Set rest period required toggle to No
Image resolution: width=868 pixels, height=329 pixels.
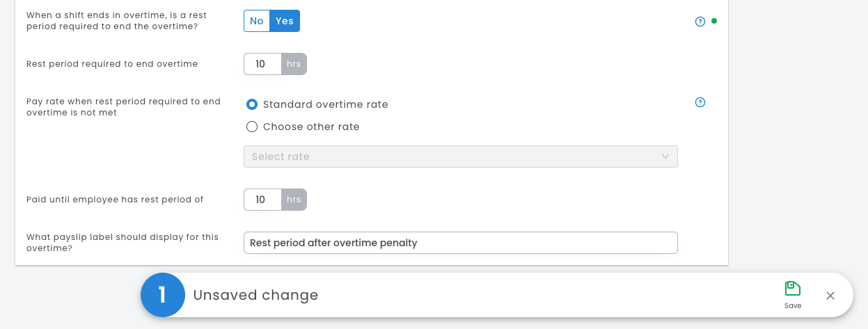(257, 21)
